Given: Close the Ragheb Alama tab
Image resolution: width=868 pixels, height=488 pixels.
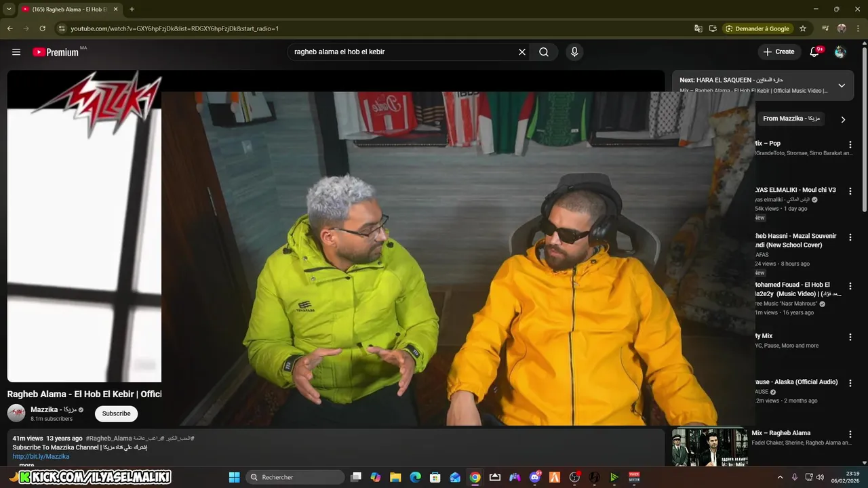Looking at the screenshot, I should tap(115, 9).
